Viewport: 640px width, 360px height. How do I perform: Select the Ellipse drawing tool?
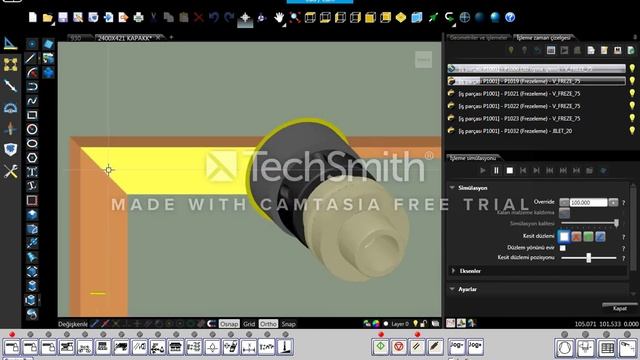(x=32, y=144)
